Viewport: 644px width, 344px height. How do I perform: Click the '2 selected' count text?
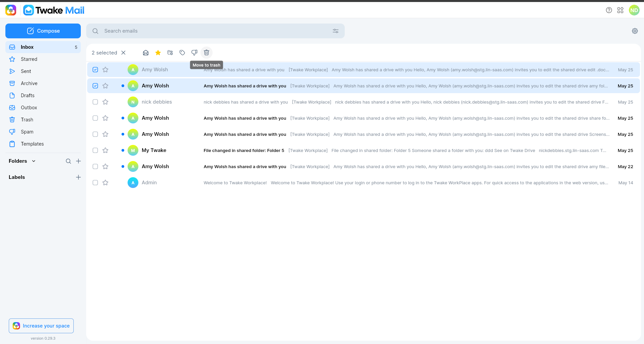104,53
